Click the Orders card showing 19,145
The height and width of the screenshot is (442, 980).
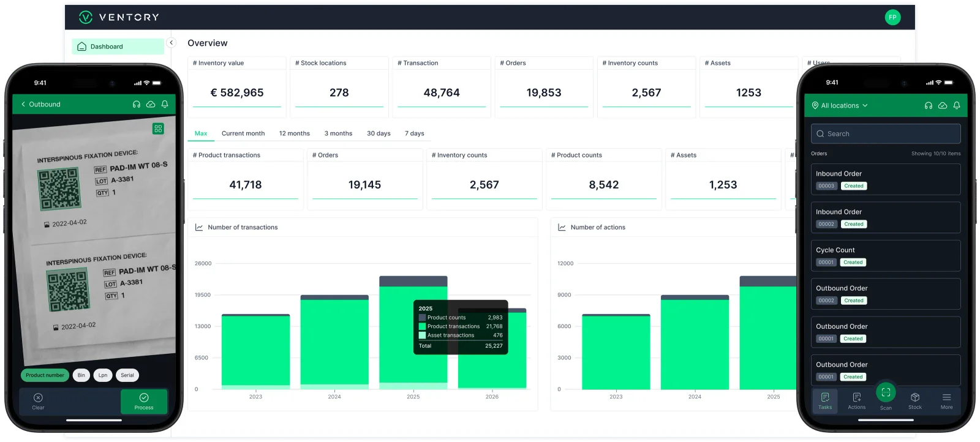coord(365,179)
